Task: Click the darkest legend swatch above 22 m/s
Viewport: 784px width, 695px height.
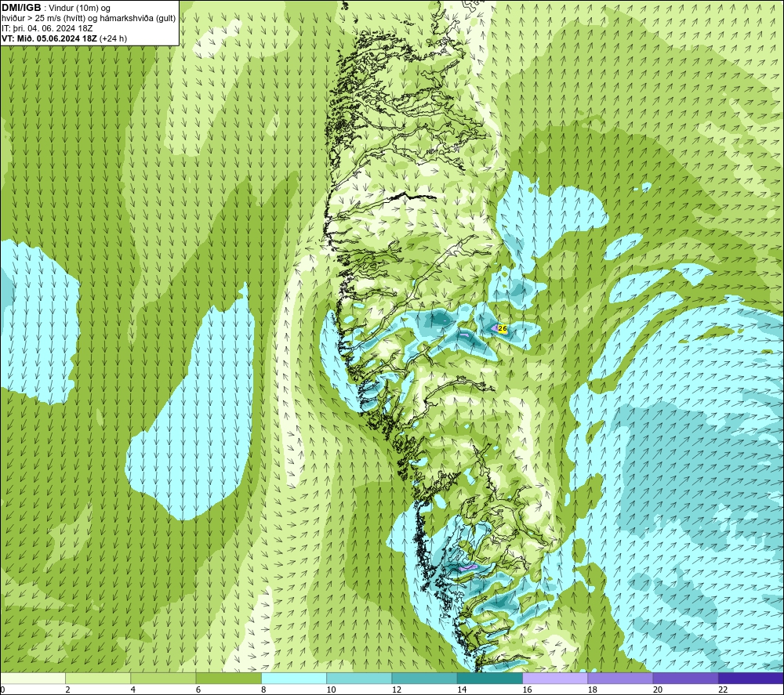Action: 751,678
